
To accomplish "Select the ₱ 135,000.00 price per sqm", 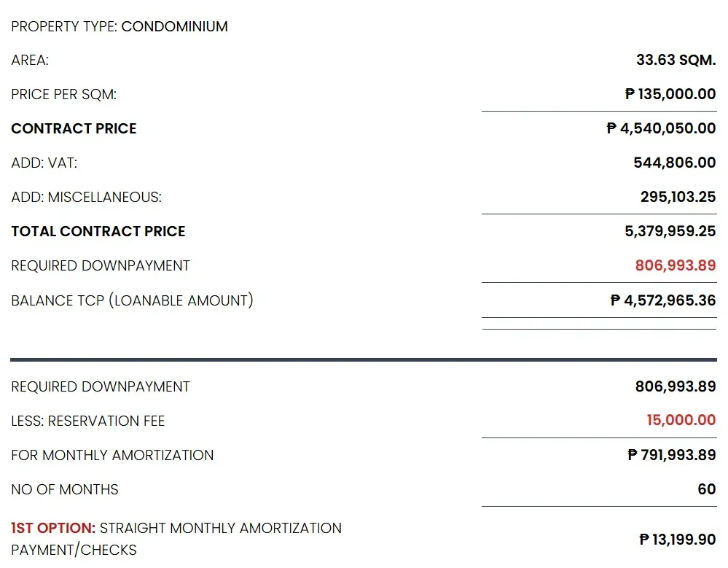I will 670,94.
